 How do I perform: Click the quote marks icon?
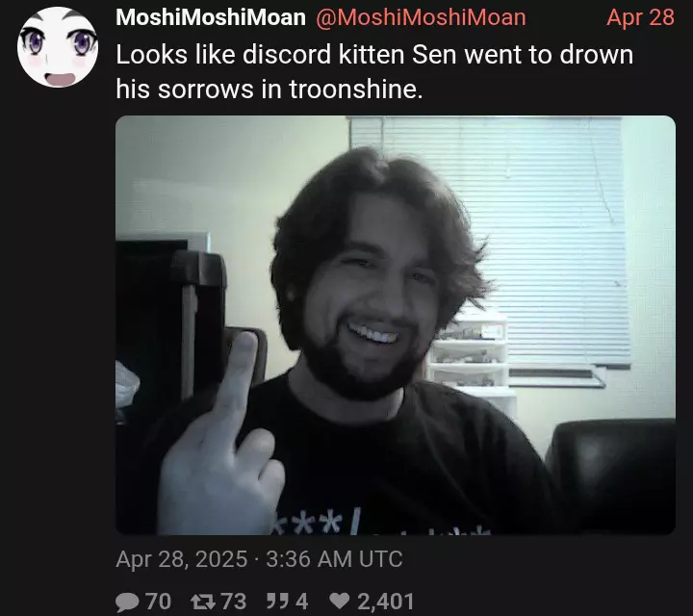276,601
